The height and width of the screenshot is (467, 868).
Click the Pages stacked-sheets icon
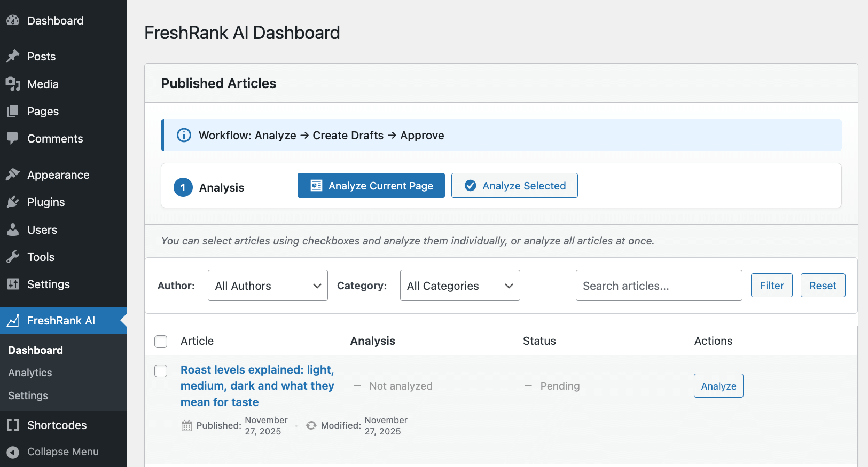tap(13, 112)
